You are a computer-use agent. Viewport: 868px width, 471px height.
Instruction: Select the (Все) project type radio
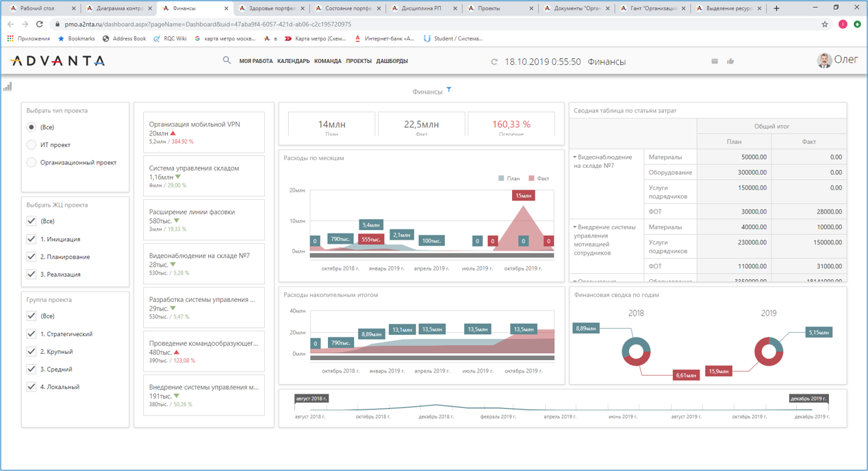pos(31,127)
